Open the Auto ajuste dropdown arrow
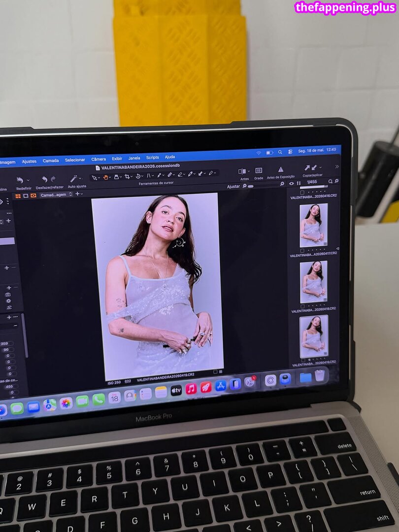The height and width of the screenshot is (532, 399). tap(81, 178)
